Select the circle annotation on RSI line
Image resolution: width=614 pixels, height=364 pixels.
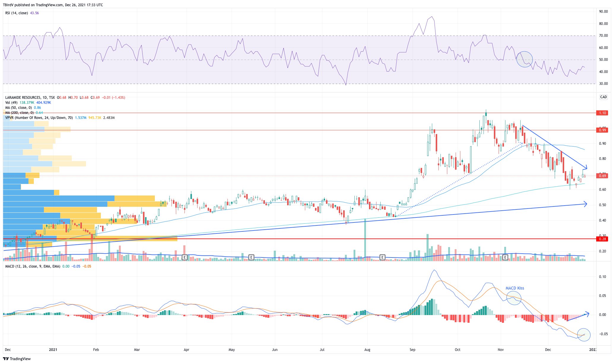click(524, 59)
